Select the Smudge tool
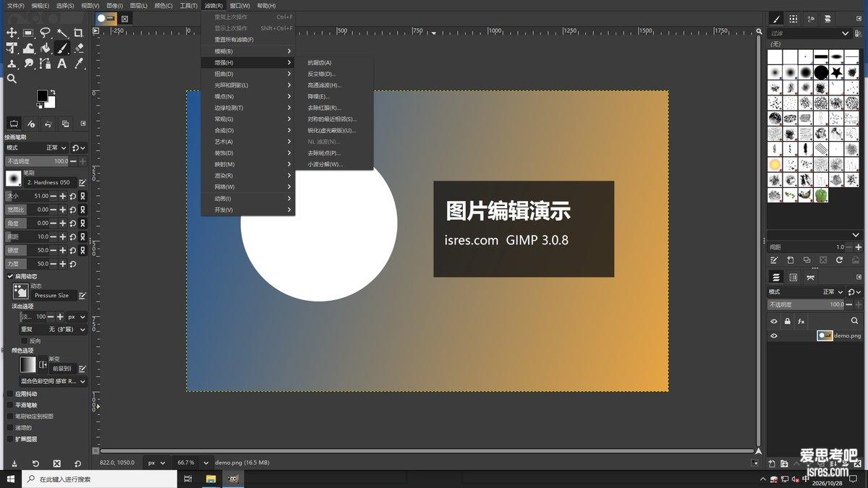 28,64
